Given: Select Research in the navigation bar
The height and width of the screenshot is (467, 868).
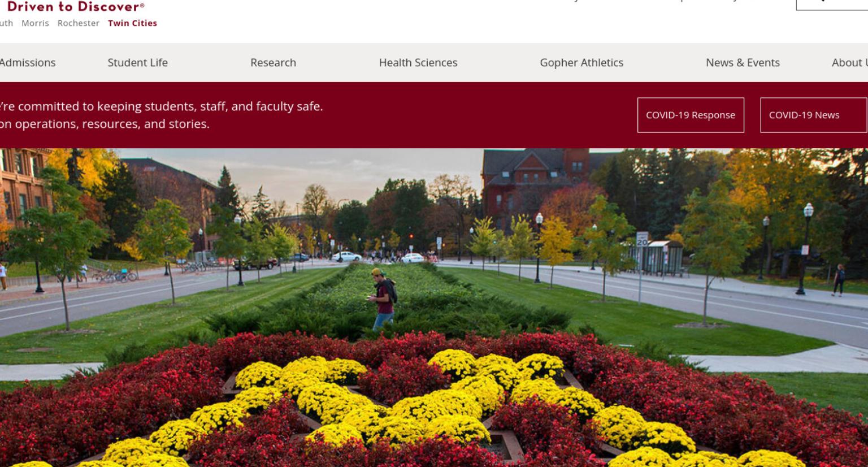Looking at the screenshot, I should click(273, 63).
